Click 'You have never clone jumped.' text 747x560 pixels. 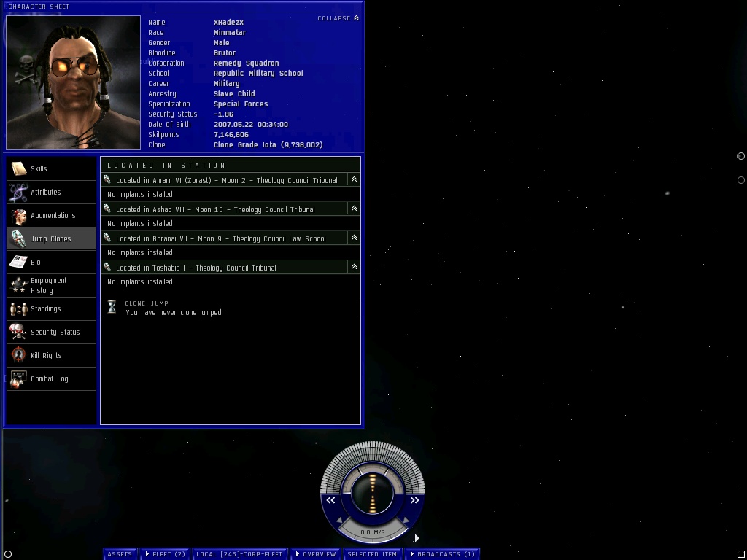(x=174, y=312)
